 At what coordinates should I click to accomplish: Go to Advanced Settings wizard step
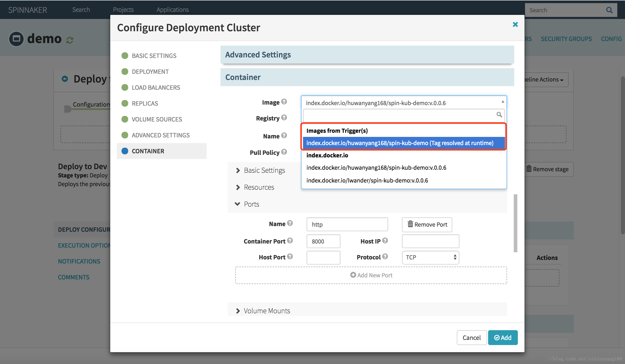(x=162, y=135)
